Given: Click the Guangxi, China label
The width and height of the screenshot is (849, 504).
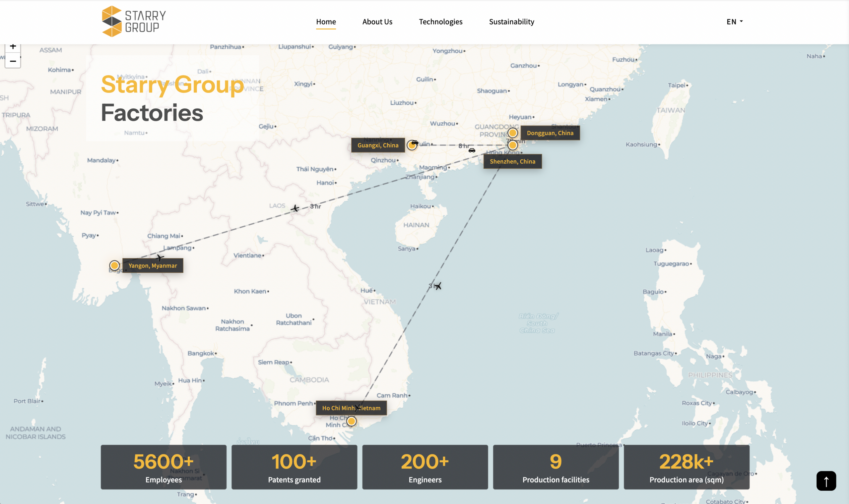Looking at the screenshot, I should point(378,145).
